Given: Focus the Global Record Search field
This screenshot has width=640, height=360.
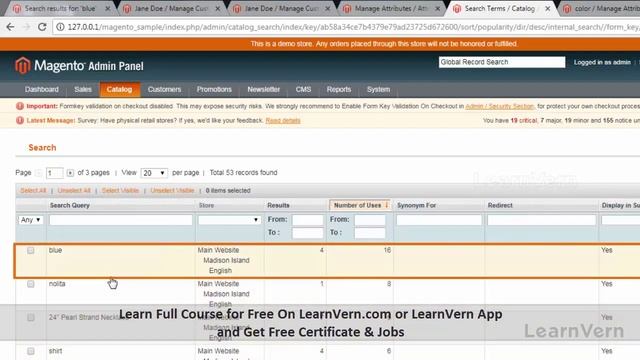Looking at the screenshot, I should (x=502, y=62).
